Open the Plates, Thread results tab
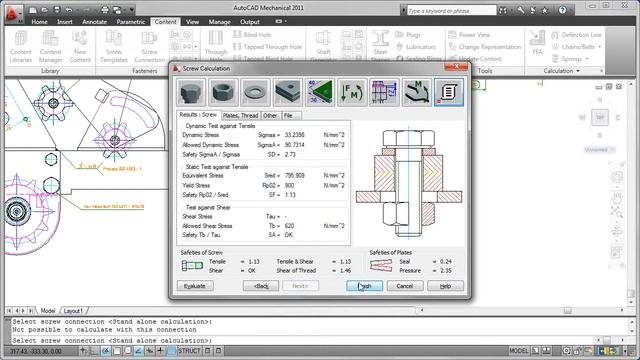640x360 pixels. coord(240,116)
